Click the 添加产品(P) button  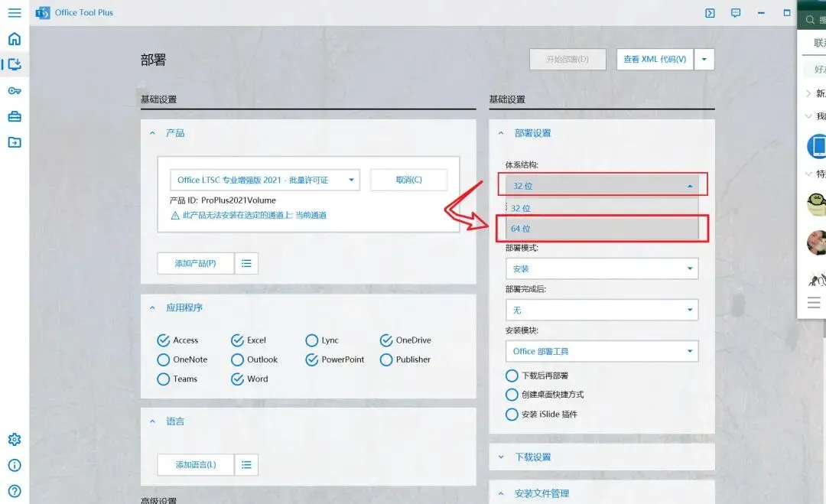196,263
